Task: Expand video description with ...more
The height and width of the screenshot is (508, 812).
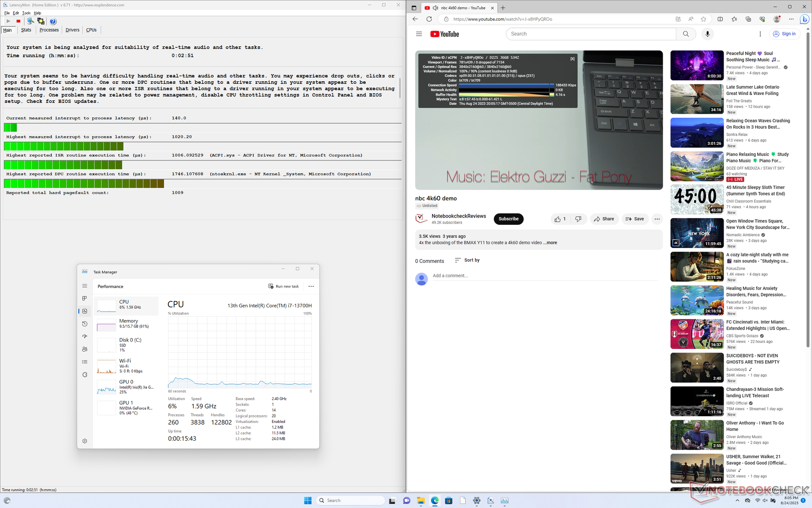Action: point(551,243)
